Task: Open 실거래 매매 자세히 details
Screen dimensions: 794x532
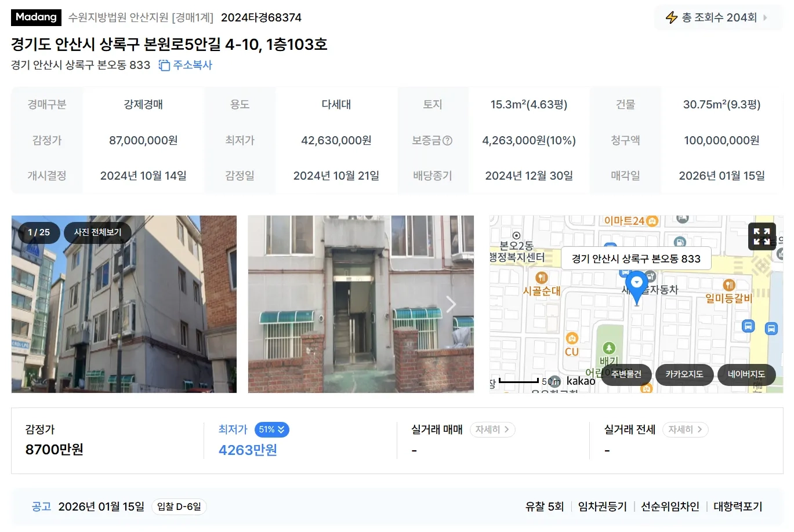Action: pyautogui.click(x=492, y=429)
